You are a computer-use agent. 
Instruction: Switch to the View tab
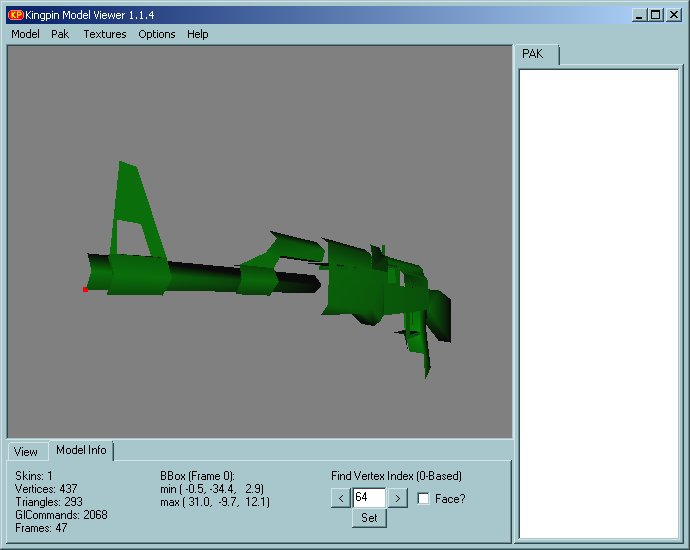[x=26, y=452]
